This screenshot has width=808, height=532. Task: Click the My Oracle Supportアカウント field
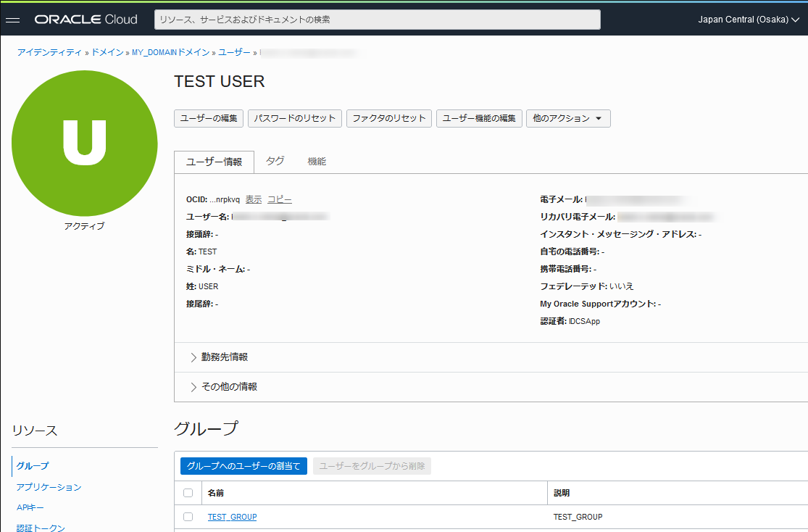pyautogui.click(x=600, y=304)
